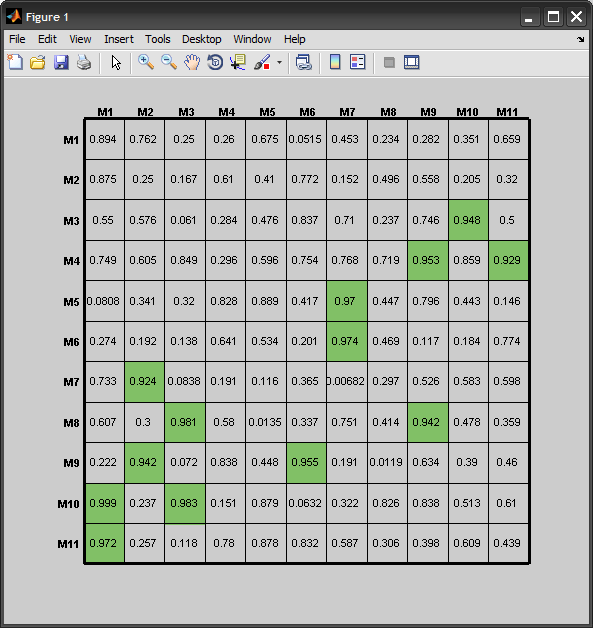Click the green cell showing 0.929
Screen dimensions: 593x628
(509, 260)
